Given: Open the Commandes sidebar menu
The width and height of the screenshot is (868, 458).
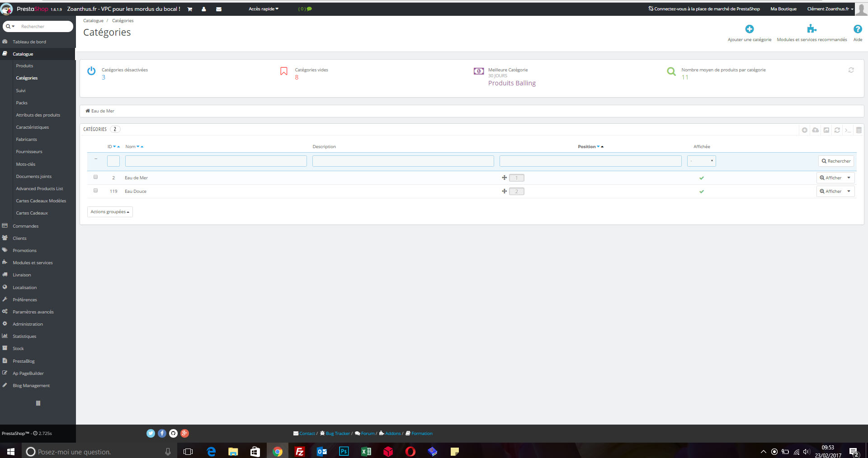Looking at the screenshot, I should 25,226.
